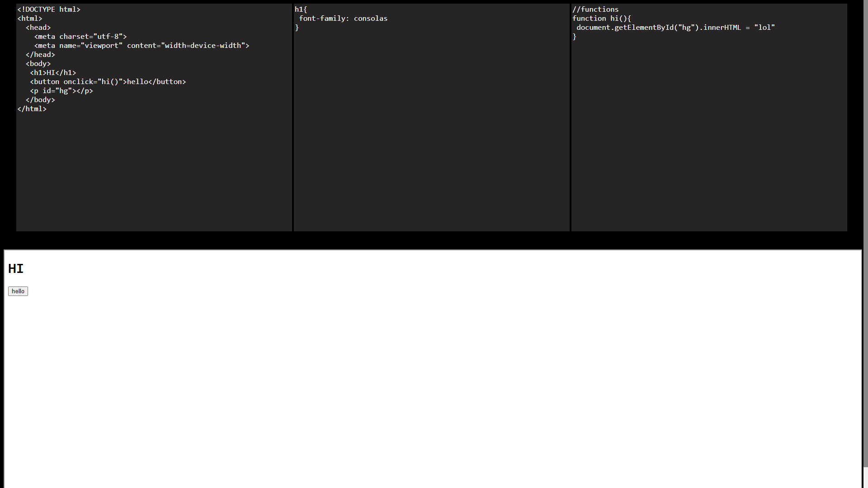Screen dimensions: 868x488
Task: Select the h1 HI line in the HTML
Action: coord(53,72)
